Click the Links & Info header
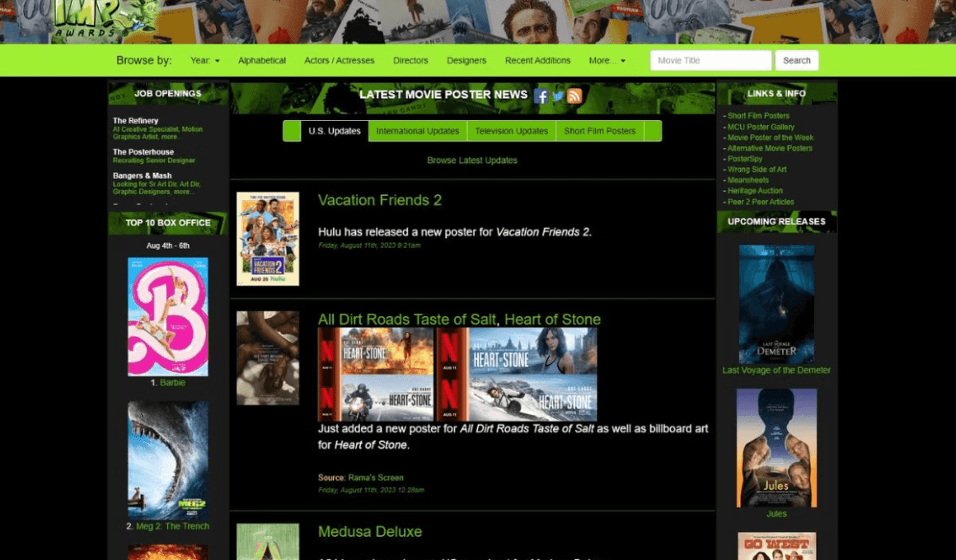This screenshot has height=560, width=956. point(776,93)
